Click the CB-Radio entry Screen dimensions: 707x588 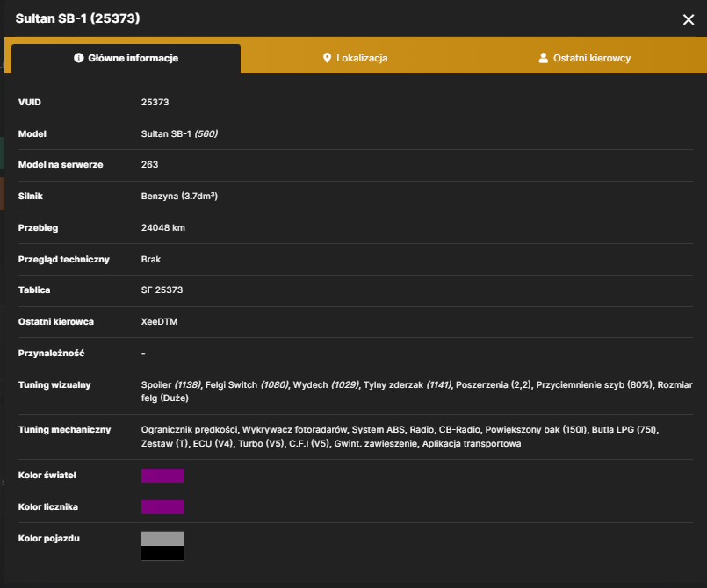coord(459,430)
